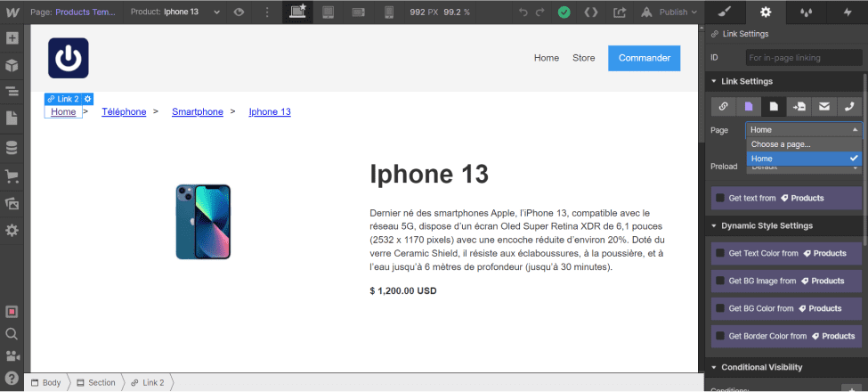The height and width of the screenshot is (392, 868).
Task: Click the Link 2 element settings gear
Action: coord(87,99)
